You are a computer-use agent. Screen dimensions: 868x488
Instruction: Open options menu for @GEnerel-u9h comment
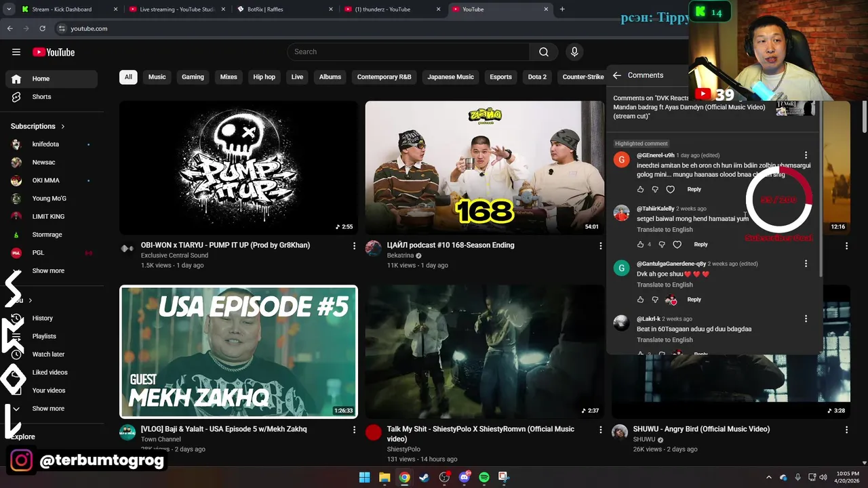806,155
